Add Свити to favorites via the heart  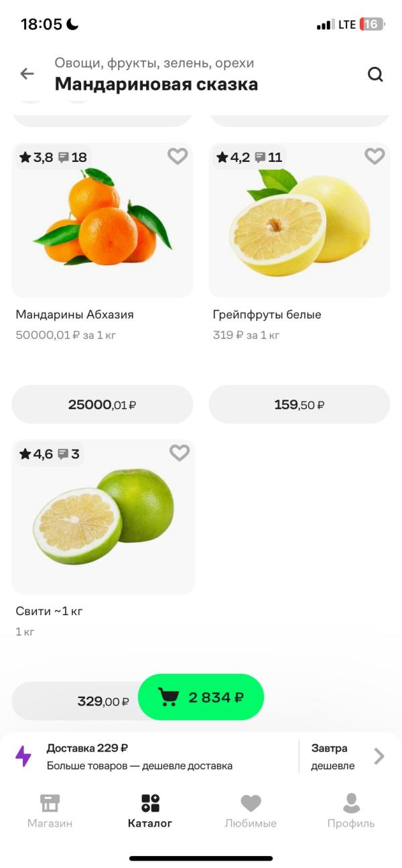180,453
